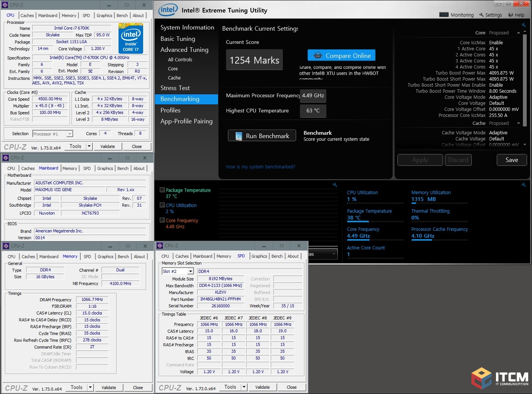The height and width of the screenshot is (394, 532).
Task: Select Basic Tuning in the XTU sidebar
Action: [x=178, y=39]
